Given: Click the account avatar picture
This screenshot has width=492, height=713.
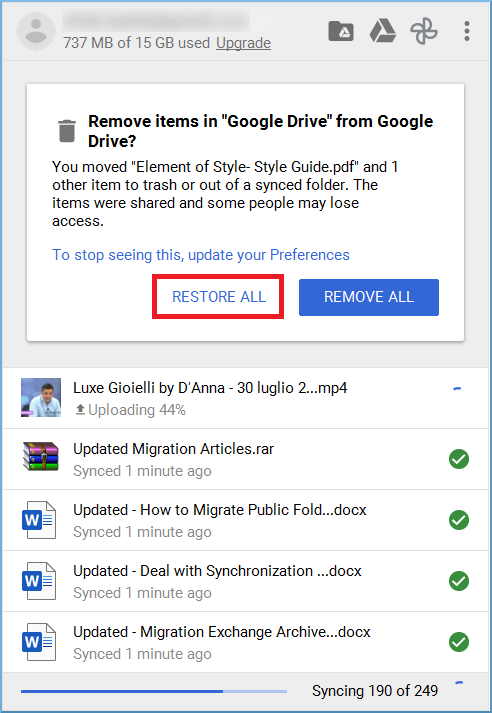Looking at the screenshot, I should click(x=36, y=31).
